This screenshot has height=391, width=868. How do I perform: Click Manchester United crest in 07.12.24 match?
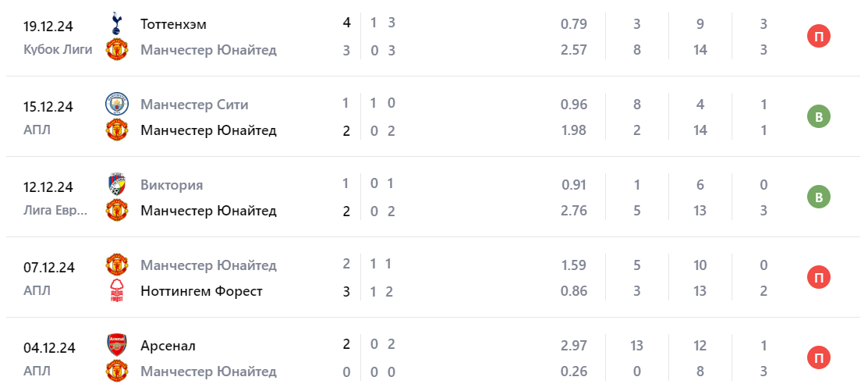pos(116,265)
